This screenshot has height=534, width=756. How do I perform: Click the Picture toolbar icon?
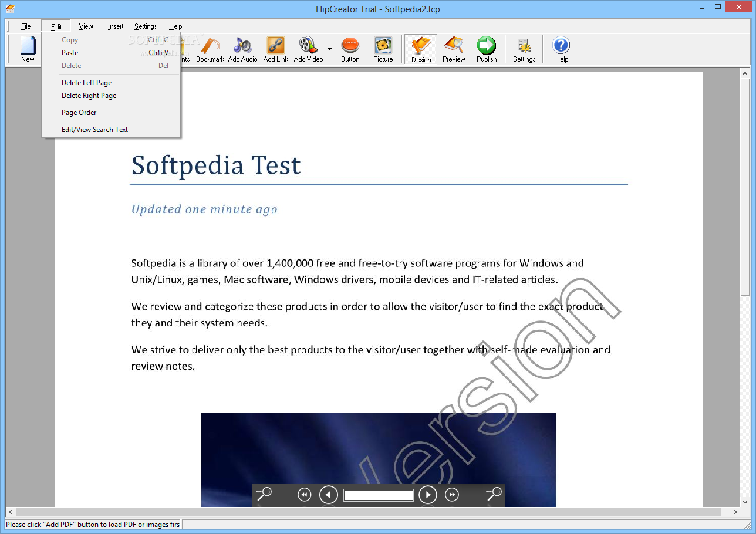tap(383, 49)
